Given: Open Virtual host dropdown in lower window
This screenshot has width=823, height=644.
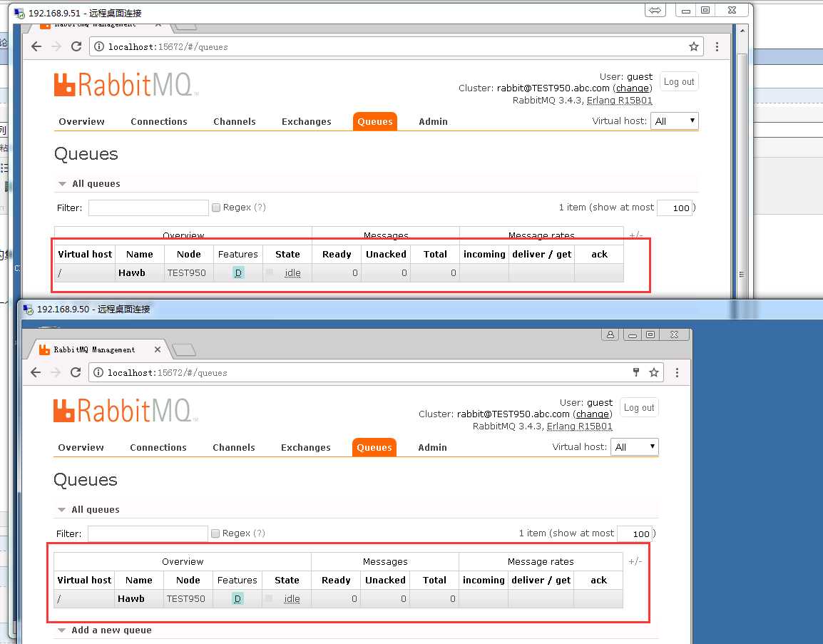Looking at the screenshot, I should pyautogui.click(x=635, y=447).
